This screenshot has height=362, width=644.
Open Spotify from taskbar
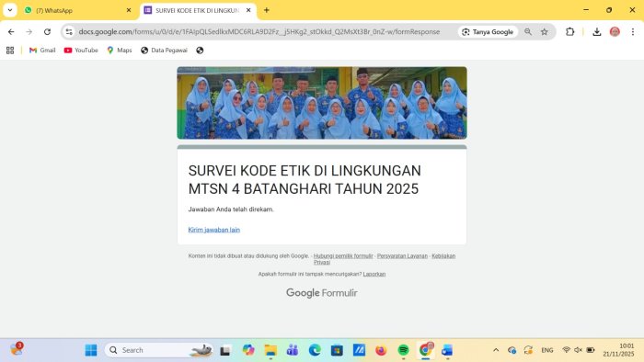pos(403,350)
